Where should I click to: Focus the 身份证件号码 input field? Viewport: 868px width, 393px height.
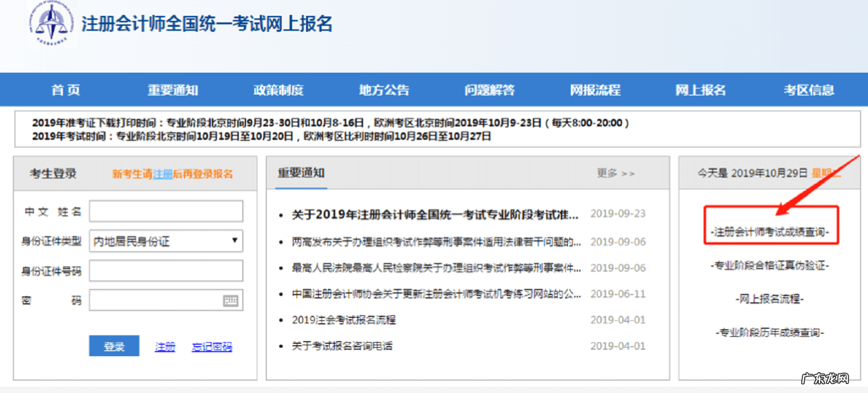[x=166, y=270]
